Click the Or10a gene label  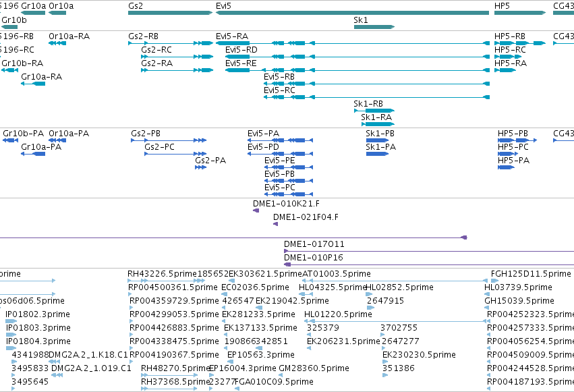click(61, 6)
